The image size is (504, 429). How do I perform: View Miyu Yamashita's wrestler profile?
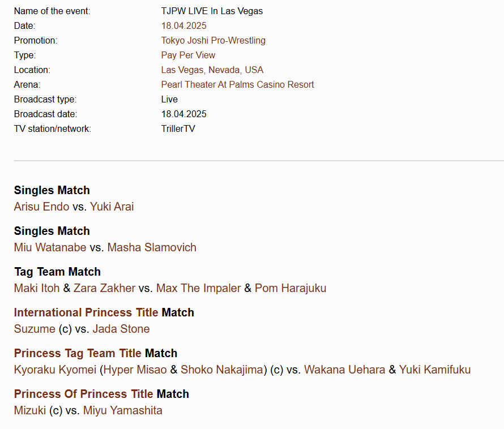pyautogui.click(x=122, y=410)
